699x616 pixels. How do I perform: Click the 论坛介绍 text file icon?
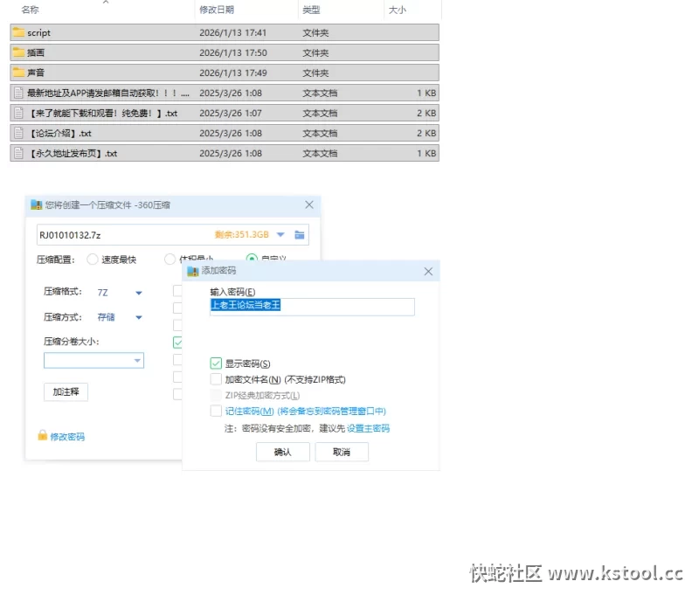18,133
